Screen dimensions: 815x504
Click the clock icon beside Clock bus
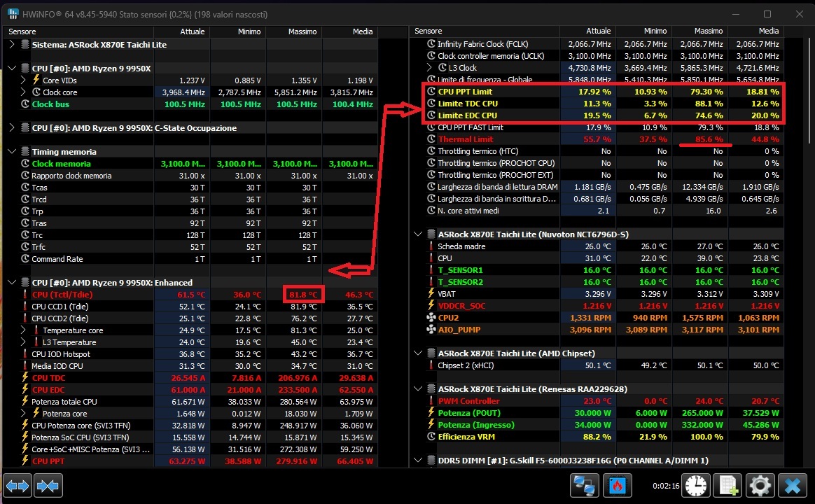point(25,104)
